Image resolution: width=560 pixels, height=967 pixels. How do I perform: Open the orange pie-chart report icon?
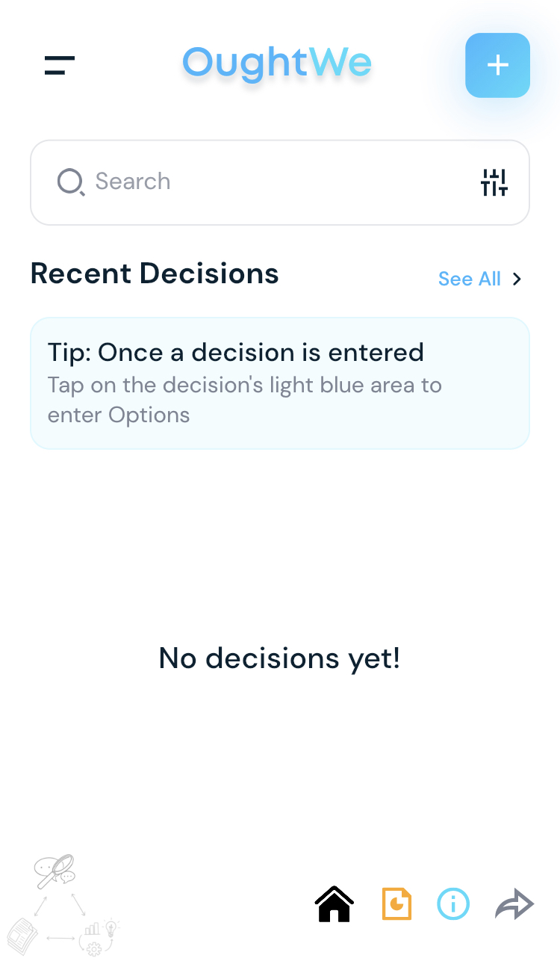[x=396, y=904]
